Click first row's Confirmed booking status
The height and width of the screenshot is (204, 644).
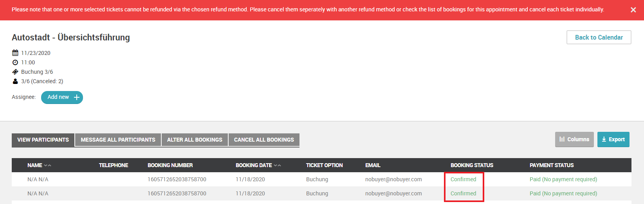coord(463,179)
